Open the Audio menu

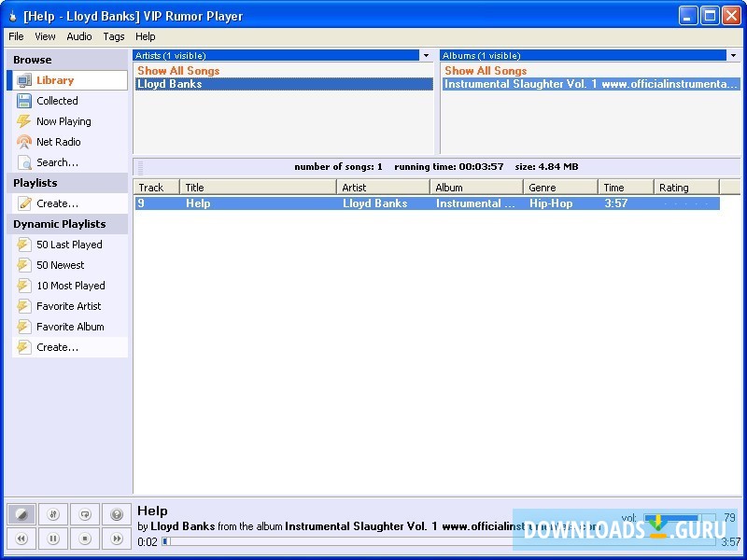point(79,36)
